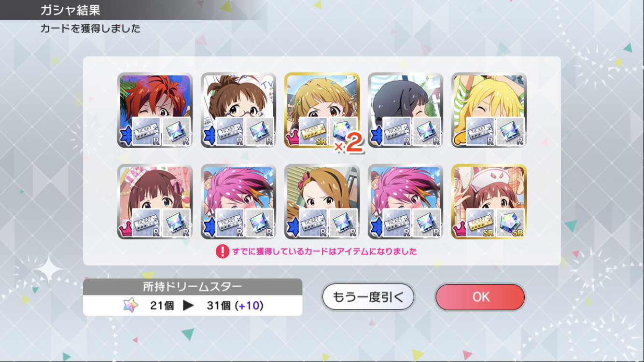Select the red-haired girl card thumbnail

pos(155,110)
